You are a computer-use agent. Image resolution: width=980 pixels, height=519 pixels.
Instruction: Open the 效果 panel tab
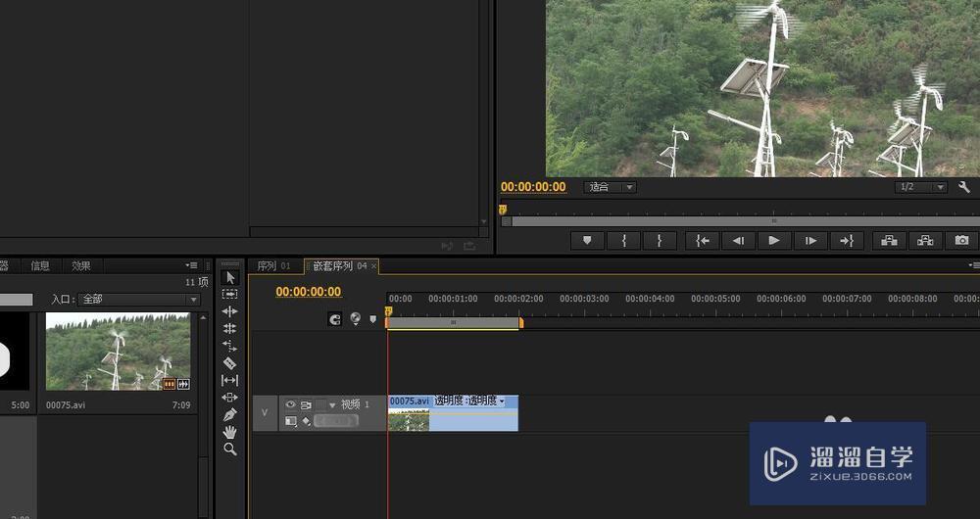81,265
